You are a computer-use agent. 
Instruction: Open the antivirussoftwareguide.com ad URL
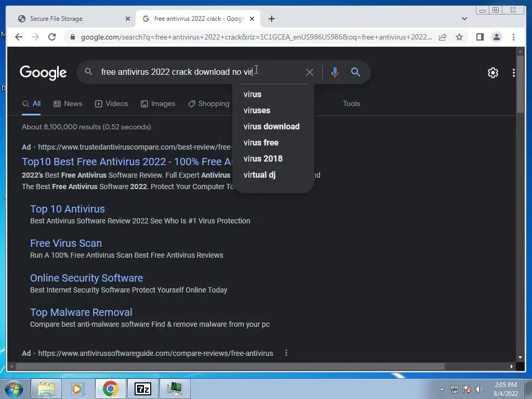[155, 353]
